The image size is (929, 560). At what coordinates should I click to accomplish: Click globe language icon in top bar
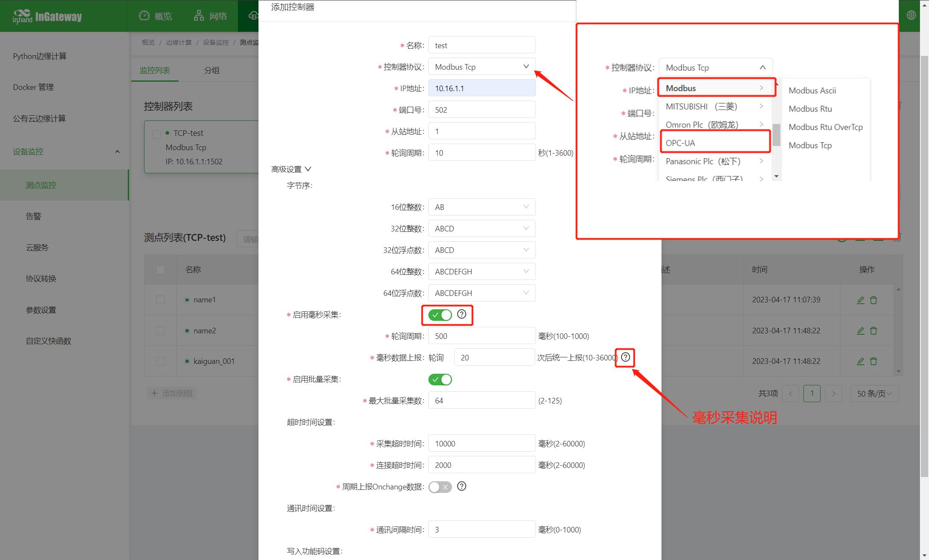click(911, 15)
